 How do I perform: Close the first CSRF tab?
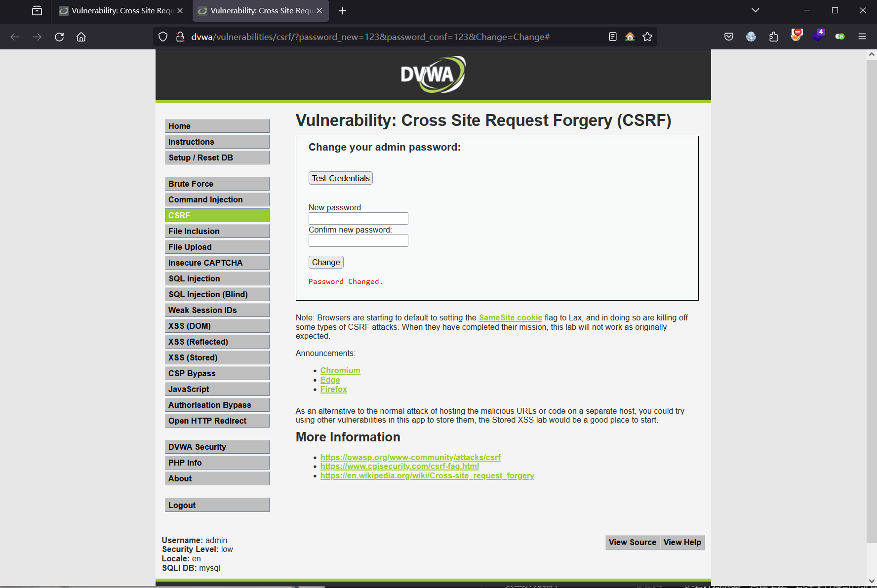coord(180,11)
